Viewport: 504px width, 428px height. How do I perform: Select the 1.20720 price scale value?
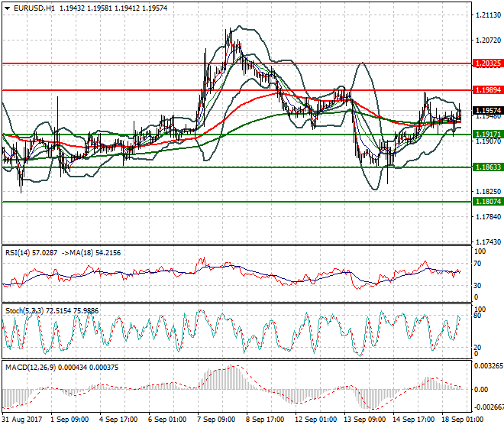488,41
